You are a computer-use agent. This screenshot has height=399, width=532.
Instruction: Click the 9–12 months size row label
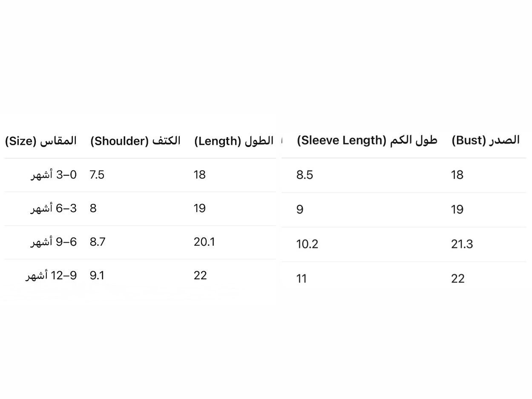pyautogui.click(x=51, y=276)
